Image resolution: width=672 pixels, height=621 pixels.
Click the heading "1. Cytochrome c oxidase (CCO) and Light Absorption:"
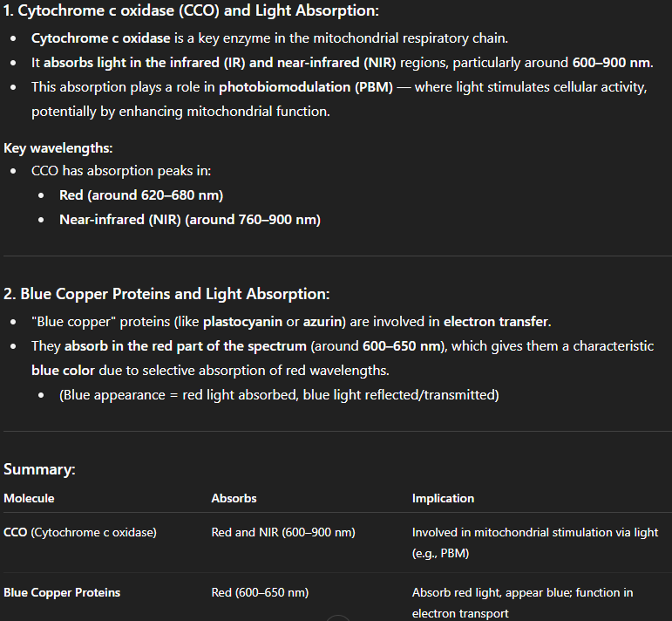[x=191, y=10]
